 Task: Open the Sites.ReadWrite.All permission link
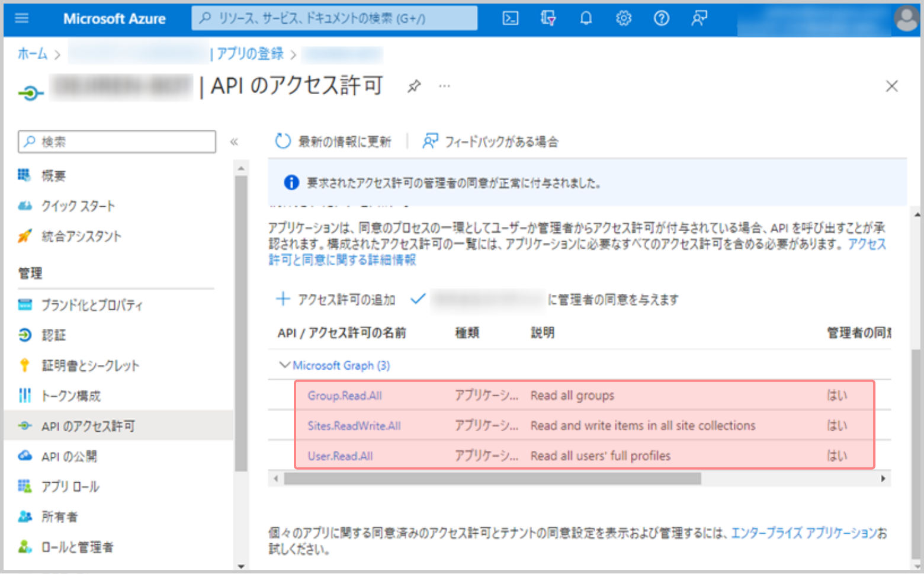pos(354,425)
